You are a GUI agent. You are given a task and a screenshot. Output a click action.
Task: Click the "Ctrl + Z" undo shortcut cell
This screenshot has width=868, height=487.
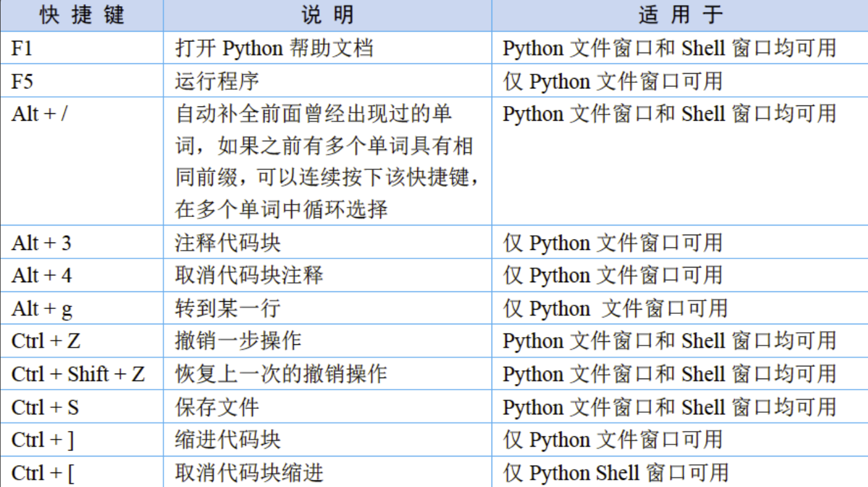[46, 341]
